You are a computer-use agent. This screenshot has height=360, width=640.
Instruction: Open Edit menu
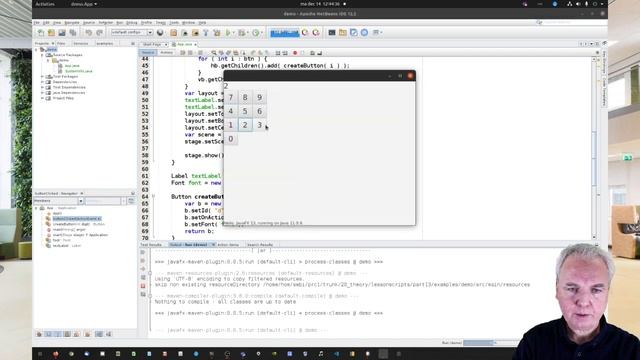click(x=46, y=23)
